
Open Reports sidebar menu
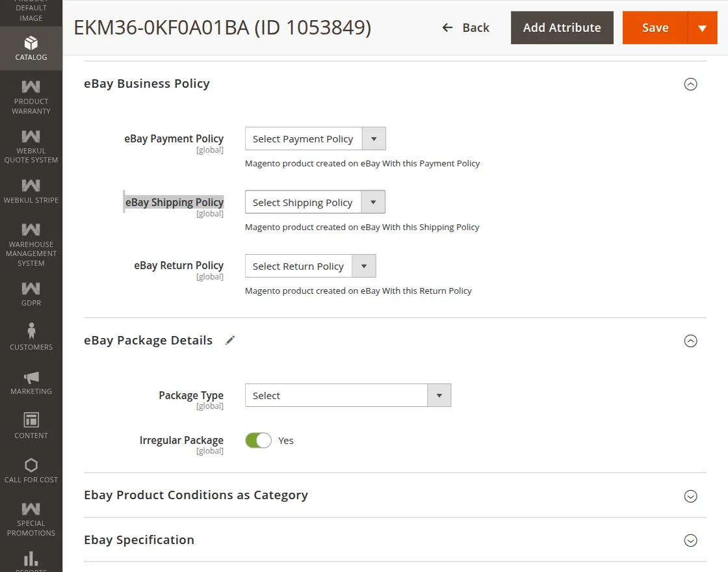pos(31,560)
